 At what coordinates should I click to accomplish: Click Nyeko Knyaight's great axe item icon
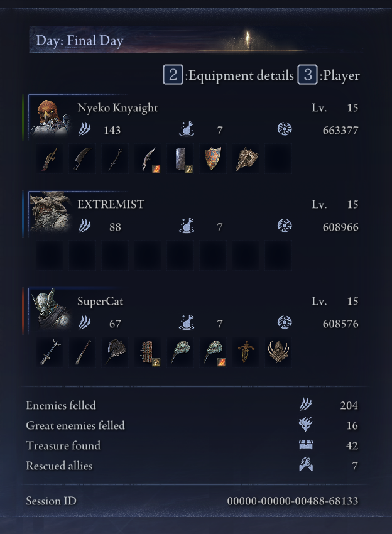[x=246, y=159]
